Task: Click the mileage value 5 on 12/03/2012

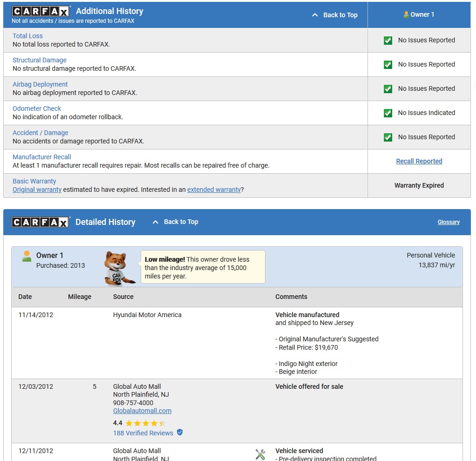Action: 95,386
